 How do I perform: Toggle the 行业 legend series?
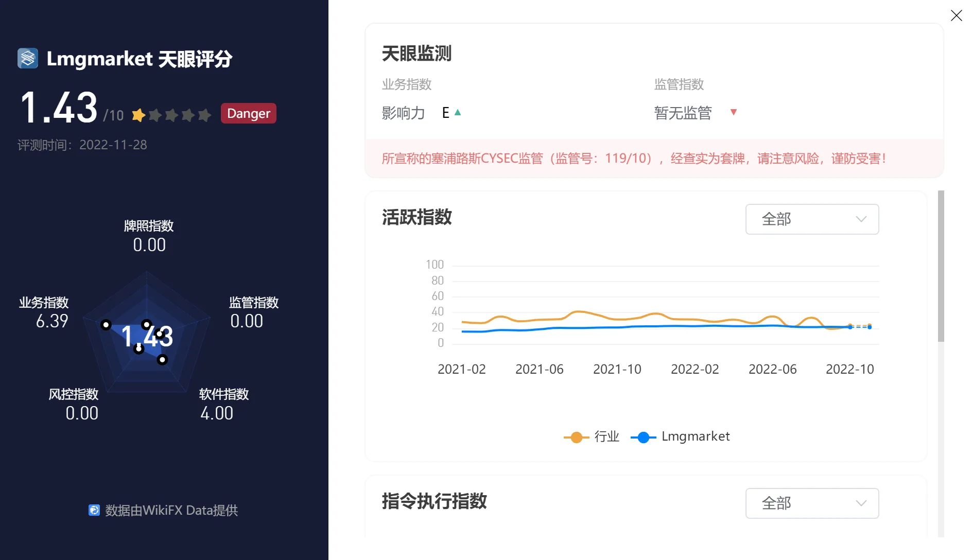coord(592,437)
